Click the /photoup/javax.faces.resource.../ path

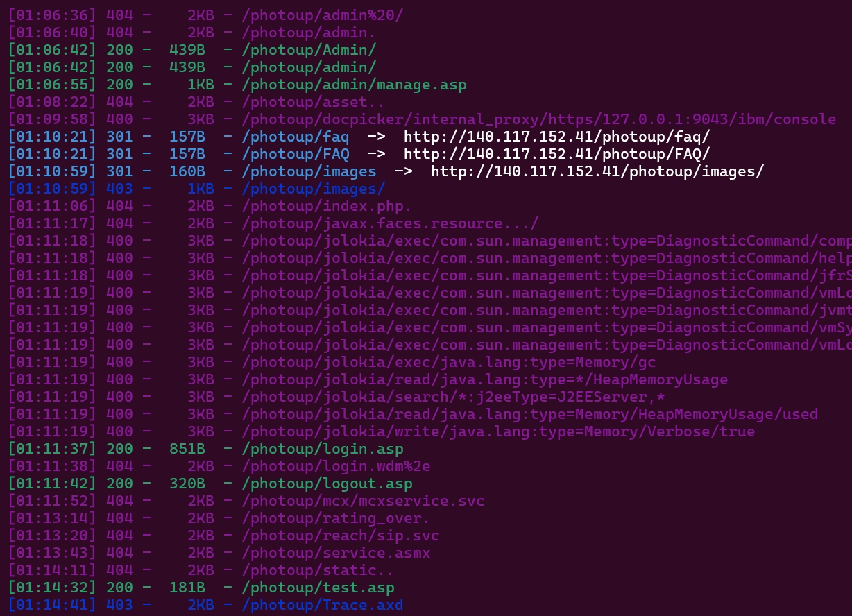[x=390, y=223]
